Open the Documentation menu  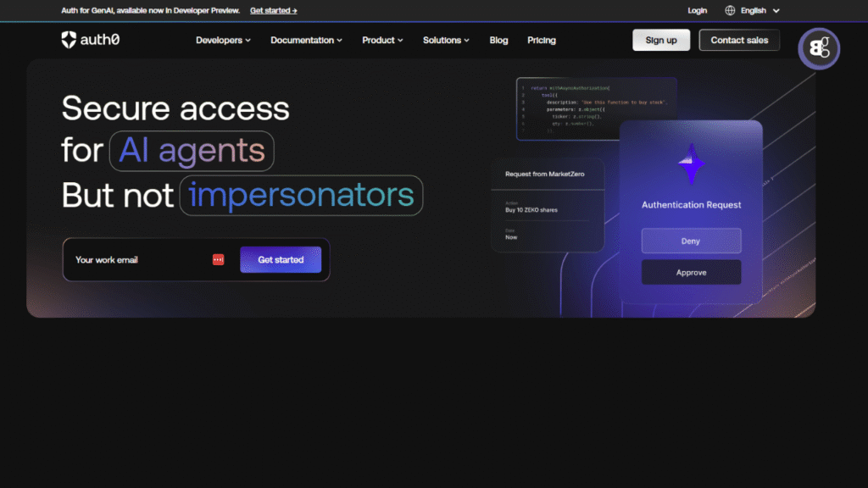305,40
